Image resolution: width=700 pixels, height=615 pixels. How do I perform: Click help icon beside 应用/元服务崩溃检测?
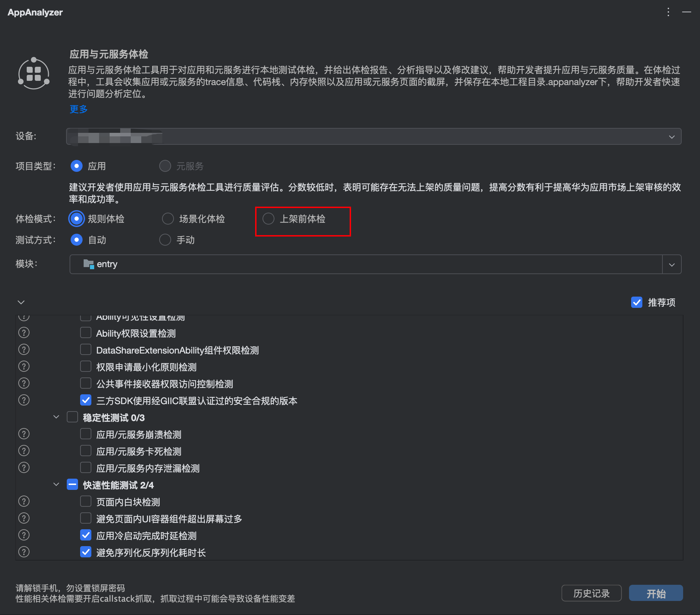click(24, 434)
